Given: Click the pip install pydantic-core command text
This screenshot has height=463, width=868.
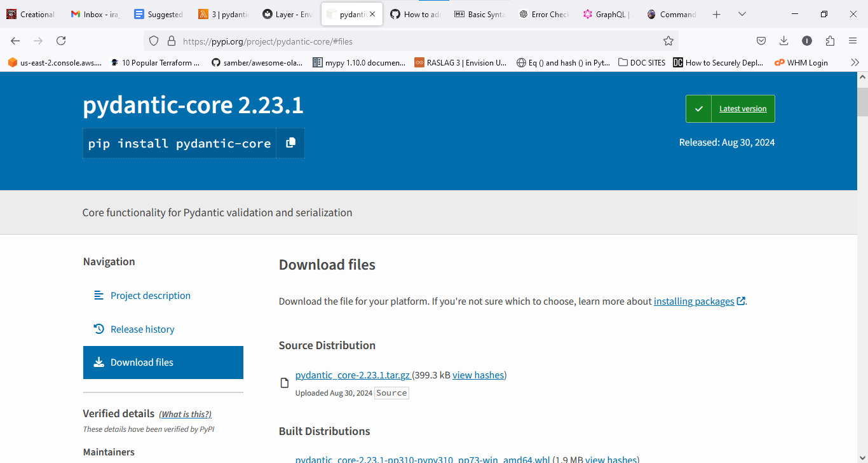Looking at the screenshot, I should click(x=179, y=143).
